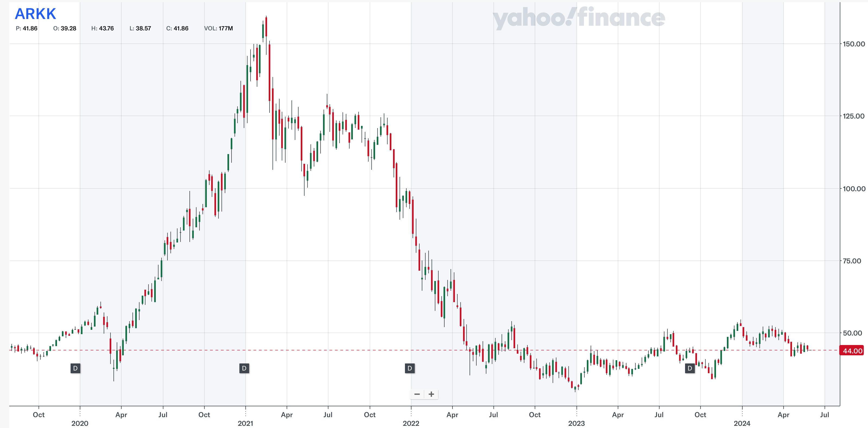Click the Yahoo Finance watermark logo
The width and height of the screenshot is (868, 428).
[x=579, y=18]
